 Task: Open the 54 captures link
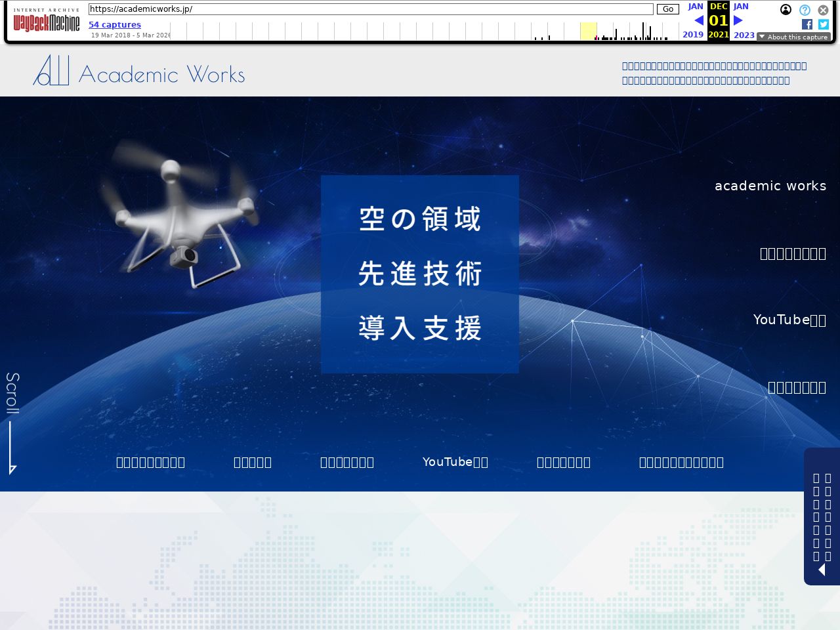(x=115, y=25)
